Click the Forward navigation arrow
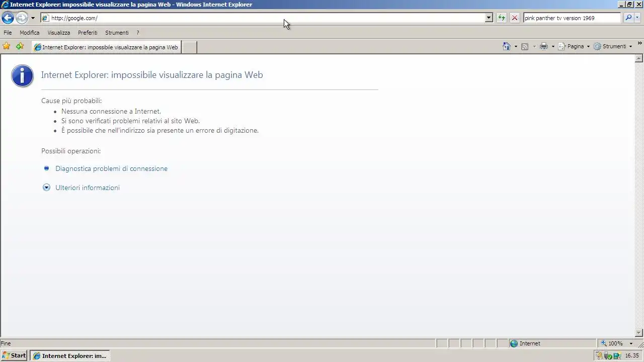This screenshot has width=644, height=362. pos(22,18)
